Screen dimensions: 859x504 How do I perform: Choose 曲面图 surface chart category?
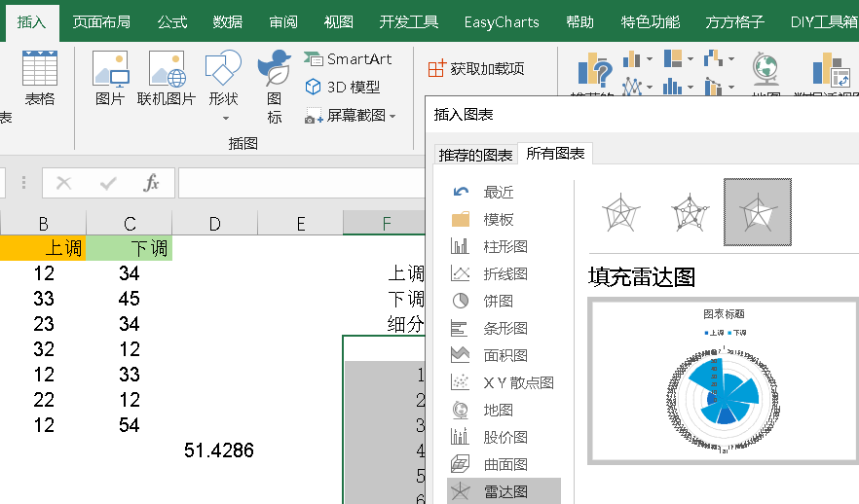(504, 465)
